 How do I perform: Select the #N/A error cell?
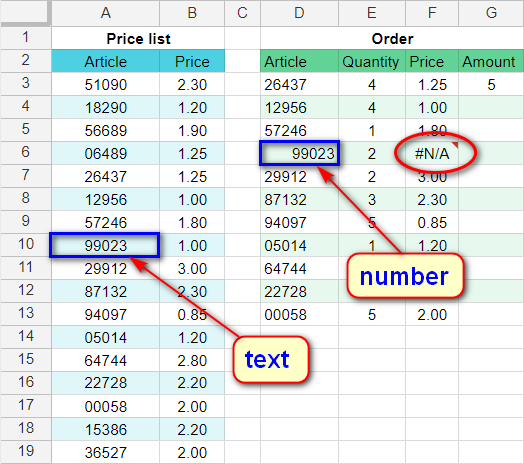tap(432, 153)
